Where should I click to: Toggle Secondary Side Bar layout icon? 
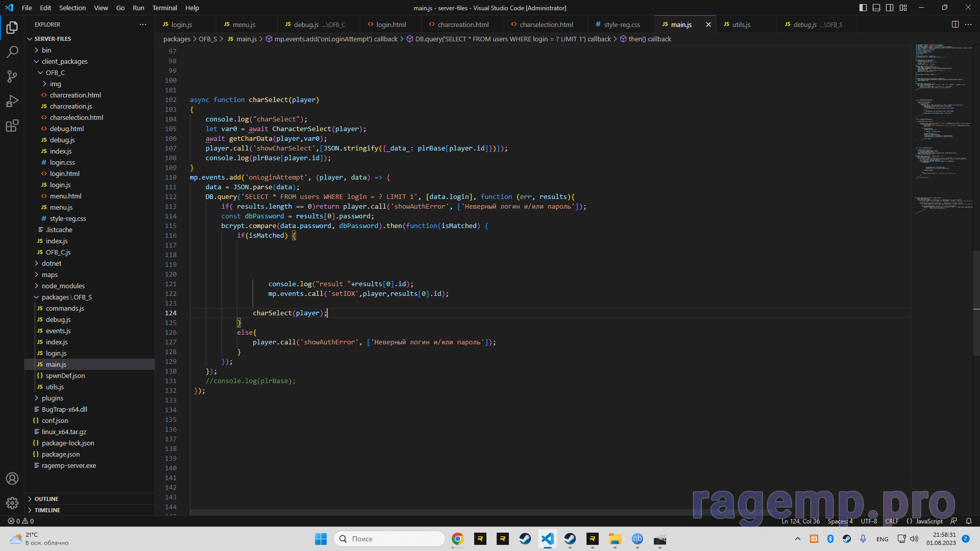point(890,8)
